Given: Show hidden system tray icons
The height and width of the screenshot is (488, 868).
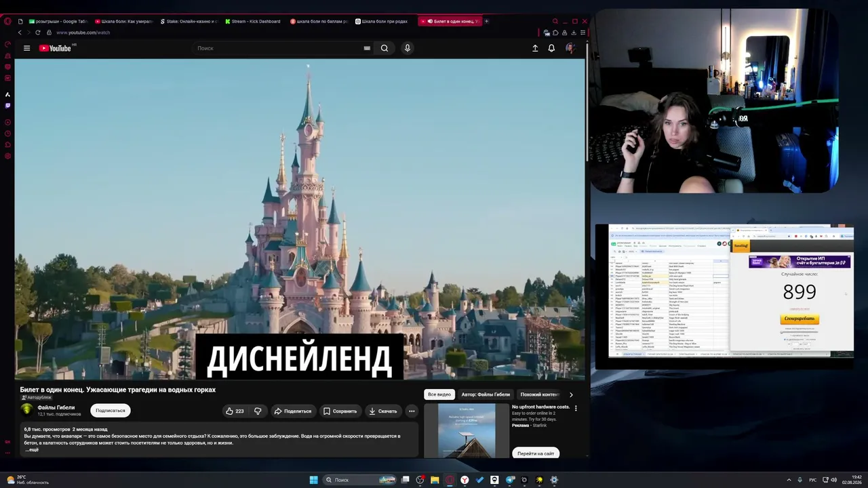Looking at the screenshot, I should 789,480.
